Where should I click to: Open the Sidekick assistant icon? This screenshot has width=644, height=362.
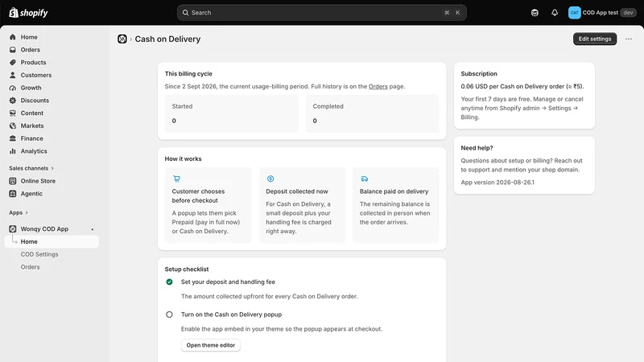click(x=535, y=13)
